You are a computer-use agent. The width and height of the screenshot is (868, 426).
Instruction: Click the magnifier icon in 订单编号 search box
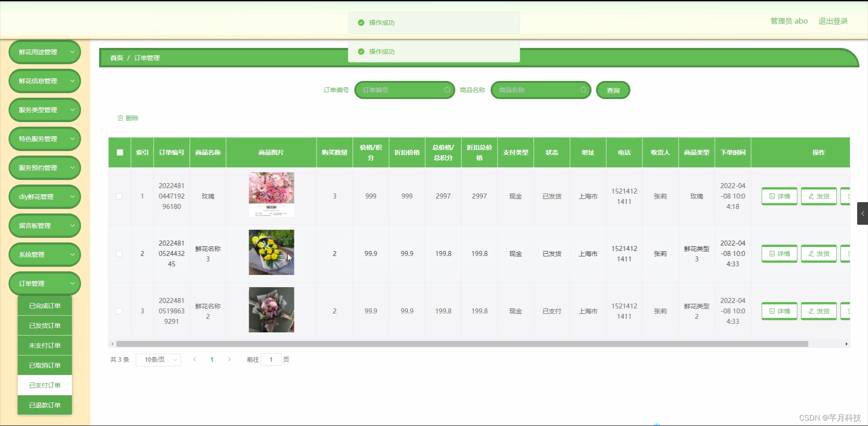pyautogui.click(x=447, y=90)
